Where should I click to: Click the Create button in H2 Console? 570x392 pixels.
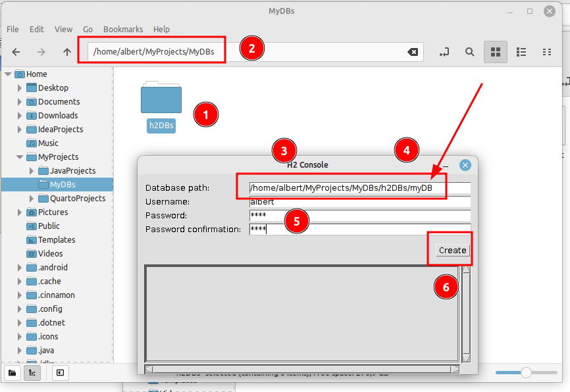point(453,251)
